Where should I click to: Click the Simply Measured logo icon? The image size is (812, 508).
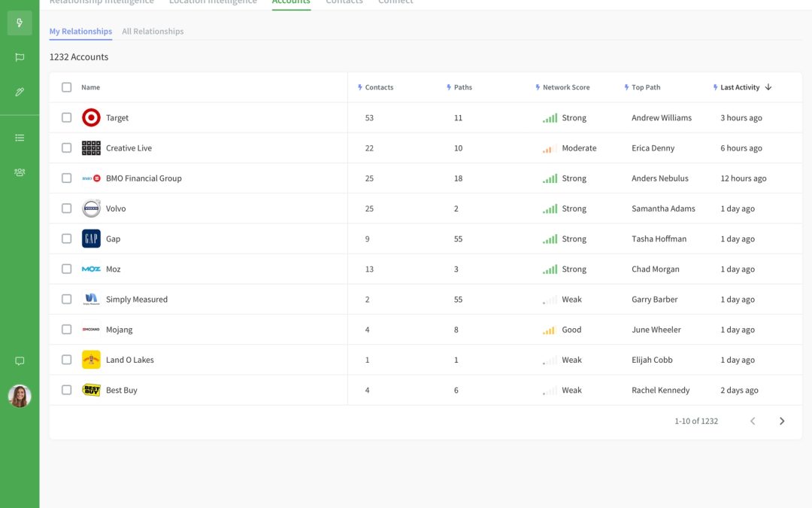[x=91, y=299]
